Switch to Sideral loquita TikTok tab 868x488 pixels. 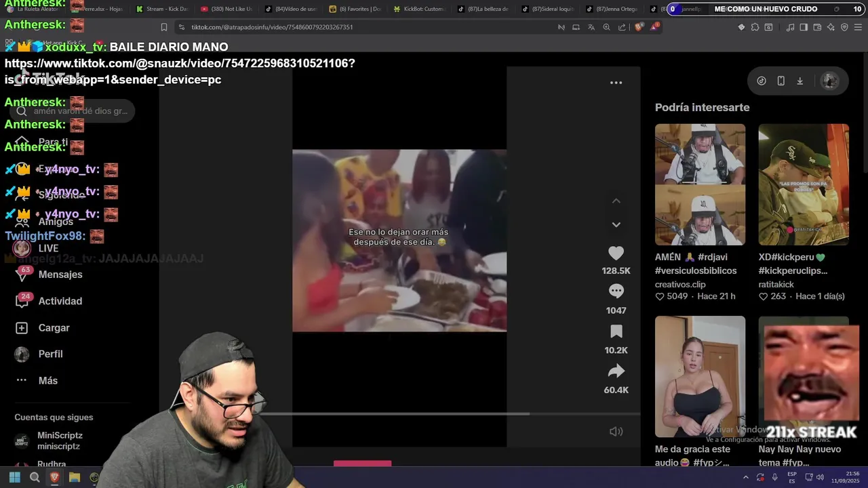[x=548, y=9]
